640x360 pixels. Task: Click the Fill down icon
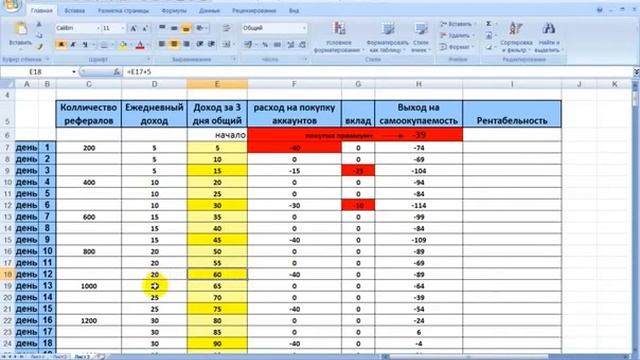pos(489,36)
